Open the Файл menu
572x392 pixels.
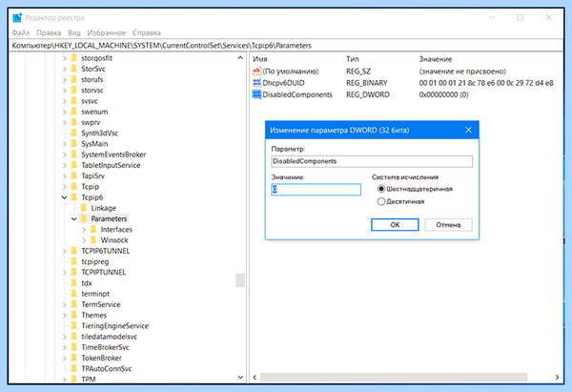point(20,32)
